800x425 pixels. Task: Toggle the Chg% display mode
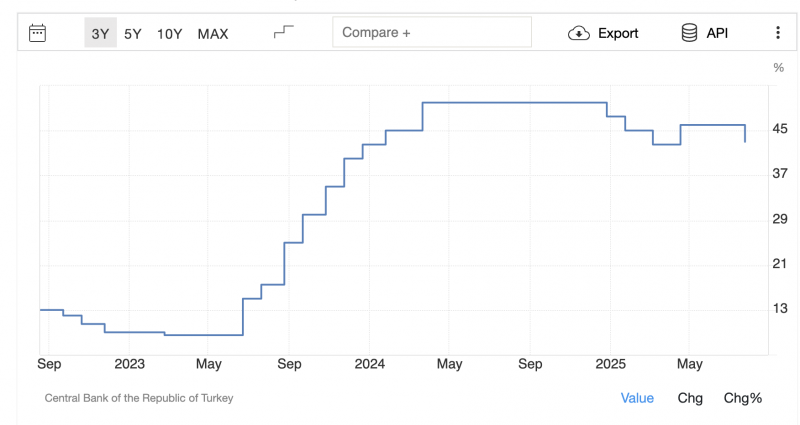pyautogui.click(x=743, y=398)
